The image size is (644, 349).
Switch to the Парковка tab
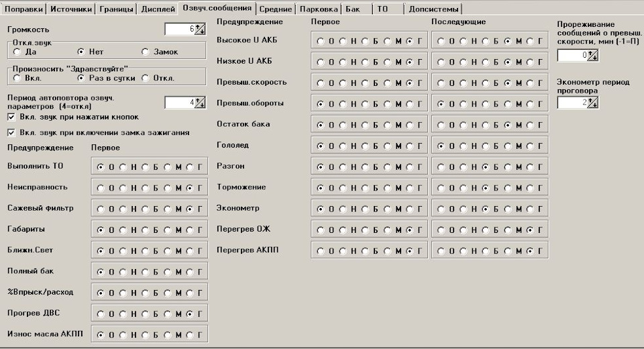(x=318, y=9)
